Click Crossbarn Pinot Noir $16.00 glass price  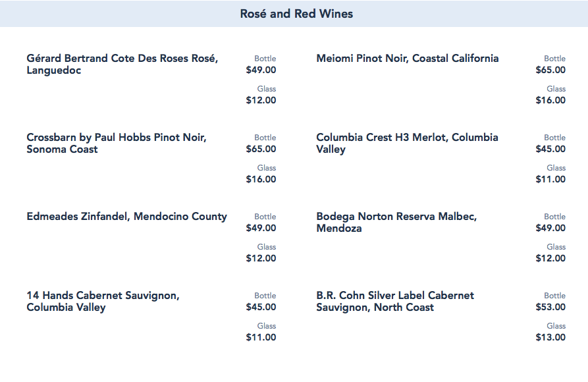(x=261, y=179)
